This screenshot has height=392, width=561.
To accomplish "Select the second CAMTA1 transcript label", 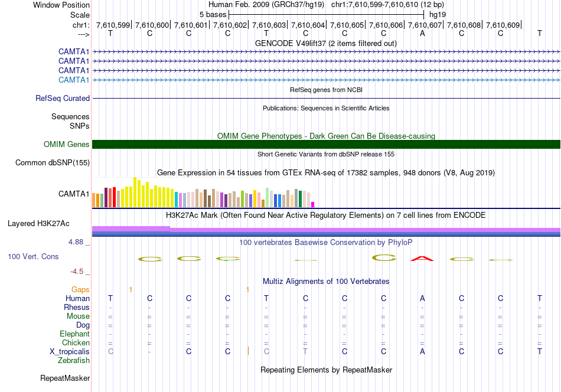I will point(74,61).
